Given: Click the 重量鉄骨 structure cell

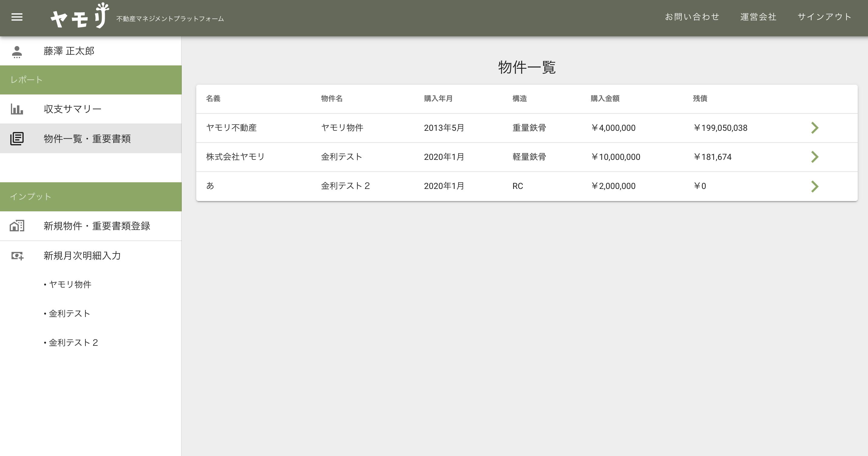Looking at the screenshot, I should click(x=529, y=128).
